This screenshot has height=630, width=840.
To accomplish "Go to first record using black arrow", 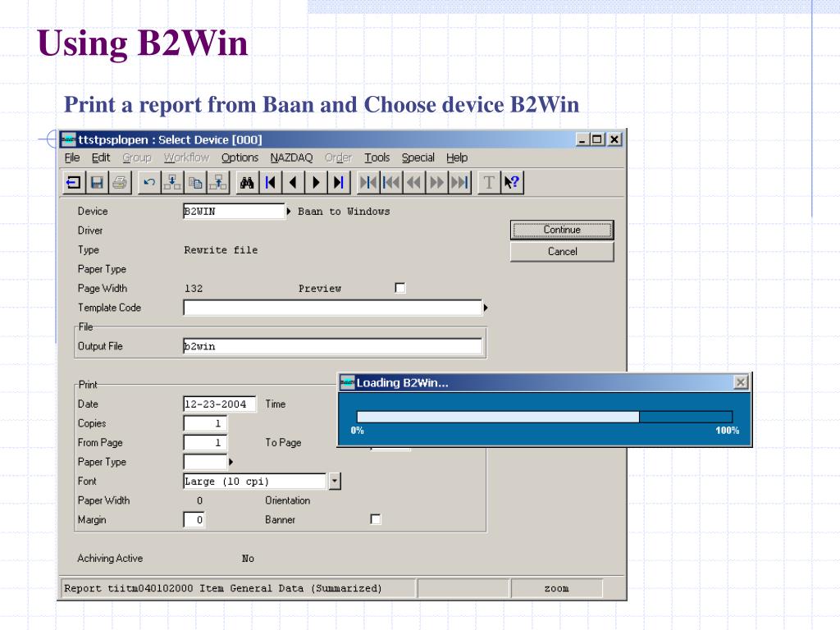I will (271, 183).
